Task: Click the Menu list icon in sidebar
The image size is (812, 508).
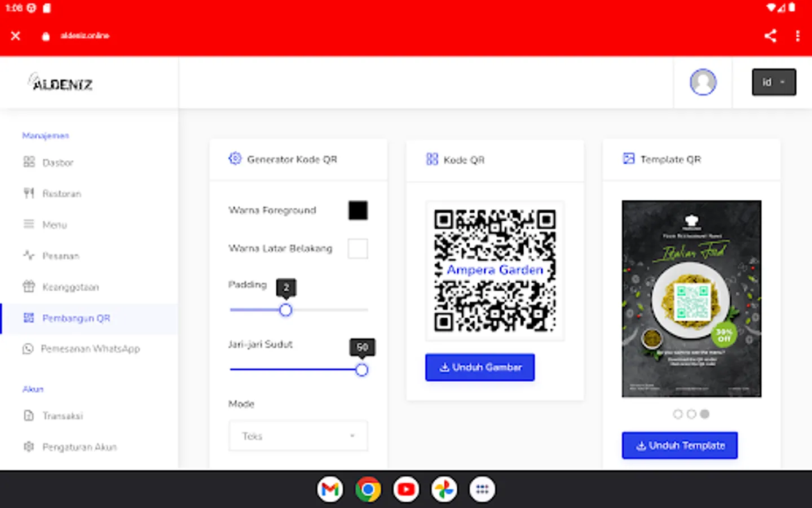Action: pos(29,225)
